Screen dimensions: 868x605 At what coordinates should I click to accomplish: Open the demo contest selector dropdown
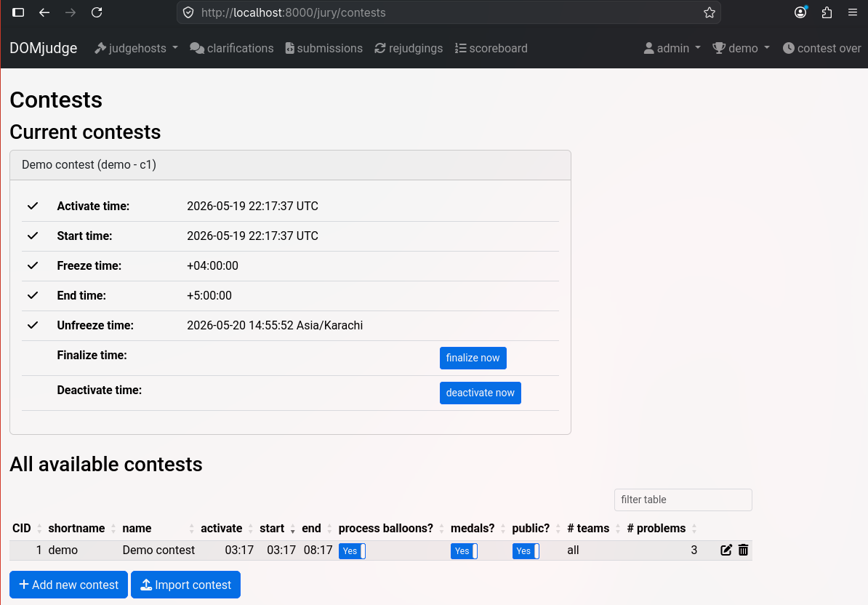pyautogui.click(x=742, y=48)
